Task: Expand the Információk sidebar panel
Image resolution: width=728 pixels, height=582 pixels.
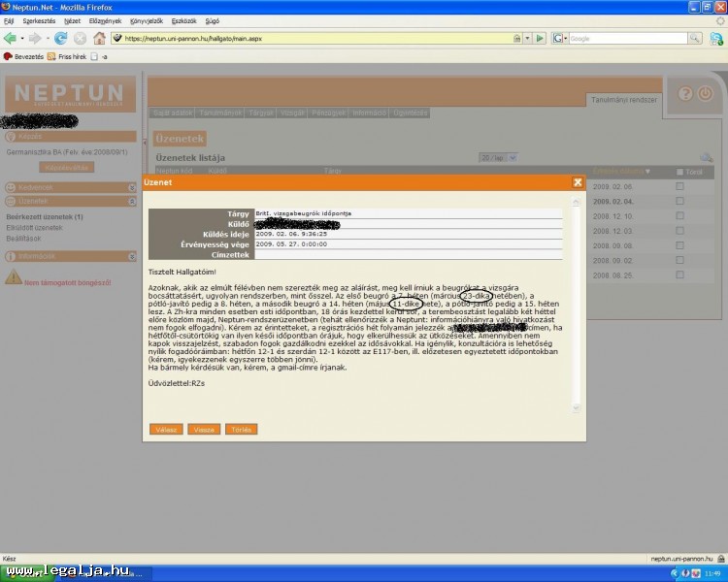Action: pyautogui.click(x=131, y=256)
